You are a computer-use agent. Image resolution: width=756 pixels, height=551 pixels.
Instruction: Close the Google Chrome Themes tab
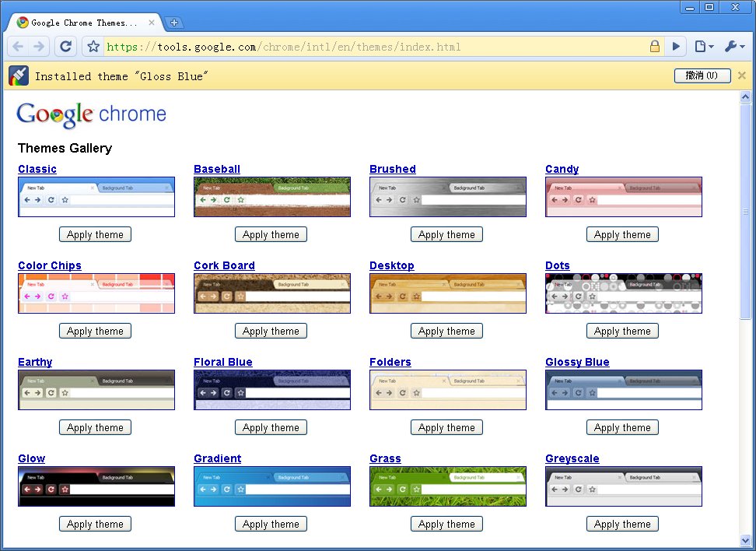coord(152,23)
